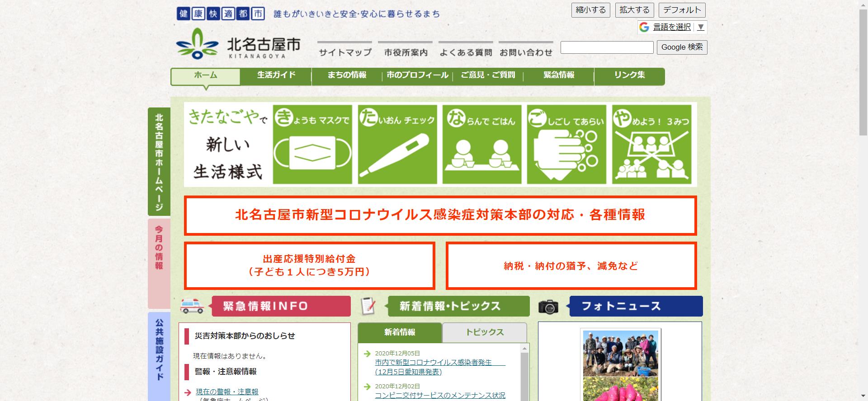Switch to the トピックス tab
This screenshot has width=868, height=401.
pos(484,332)
